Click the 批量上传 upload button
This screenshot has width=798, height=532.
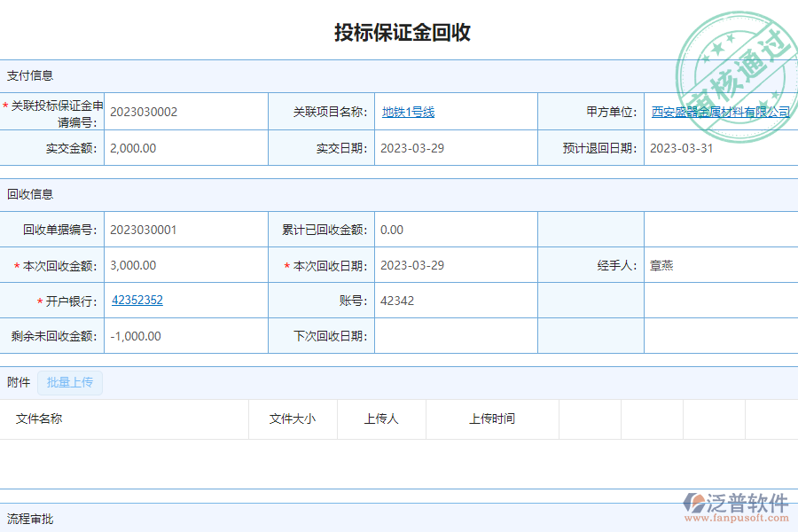tap(70, 382)
